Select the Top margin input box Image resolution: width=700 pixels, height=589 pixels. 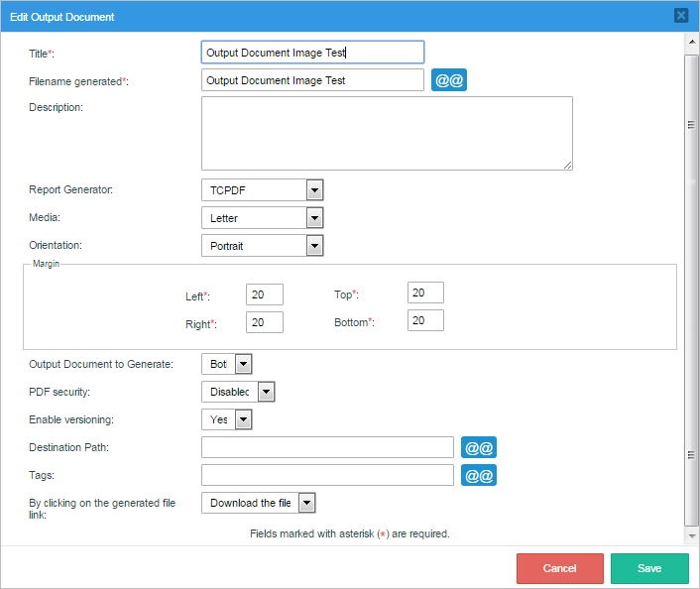coord(425,293)
